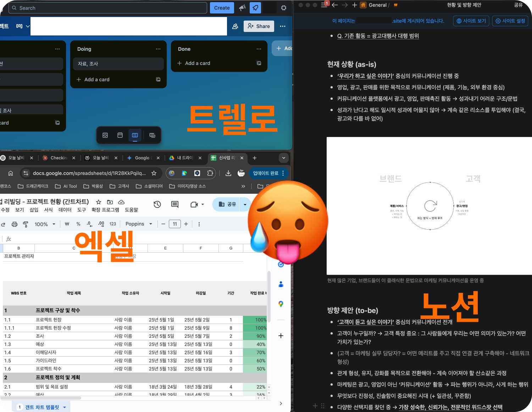Bookmark this page with the star icon
The height and width of the screenshot is (412, 532).
pyautogui.click(x=154, y=173)
